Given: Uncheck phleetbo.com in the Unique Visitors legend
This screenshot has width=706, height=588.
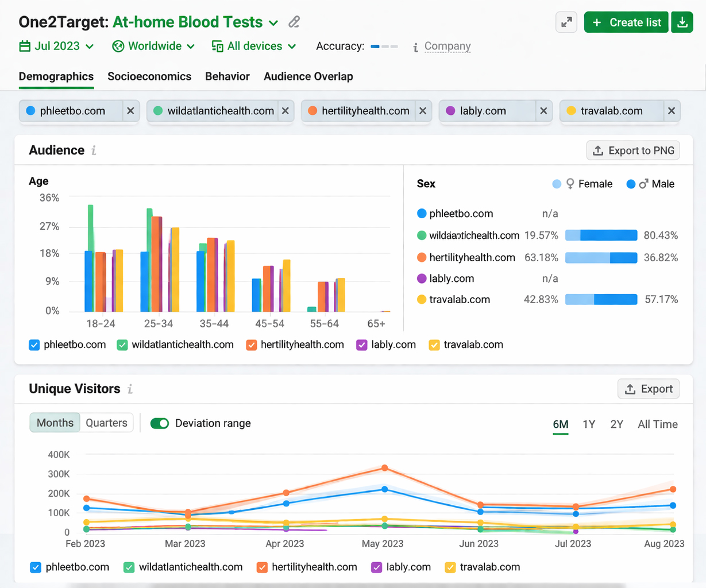Looking at the screenshot, I should pyautogui.click(x=36, y=567).
